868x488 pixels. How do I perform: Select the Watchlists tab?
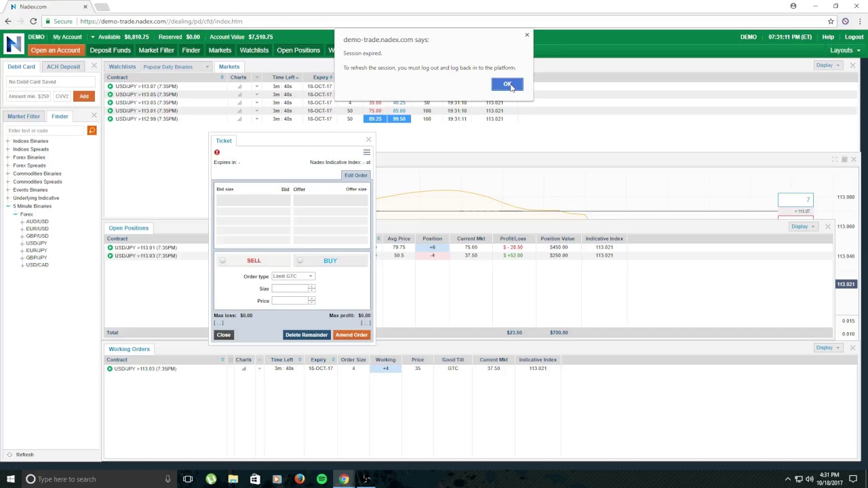tap(122, 66)
